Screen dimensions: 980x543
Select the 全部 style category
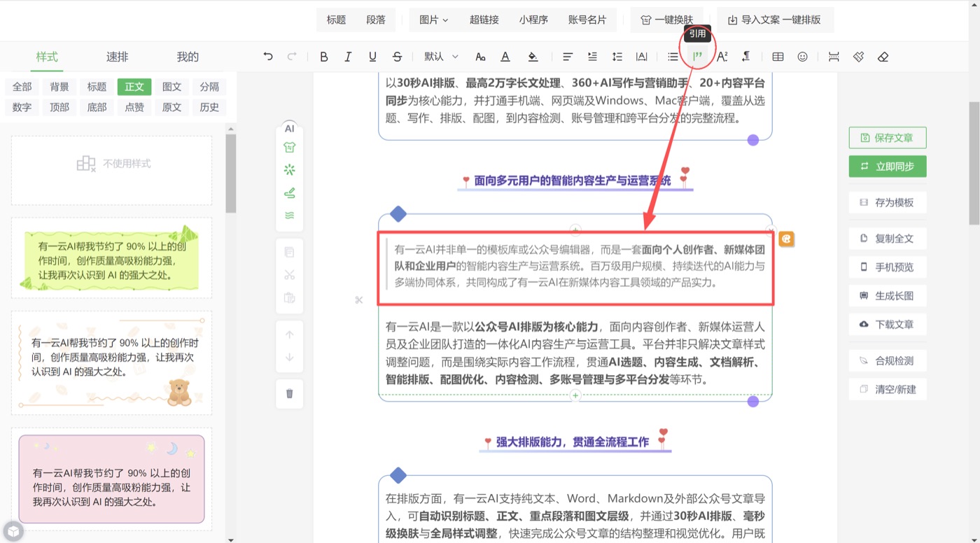[x=22, y=87]
